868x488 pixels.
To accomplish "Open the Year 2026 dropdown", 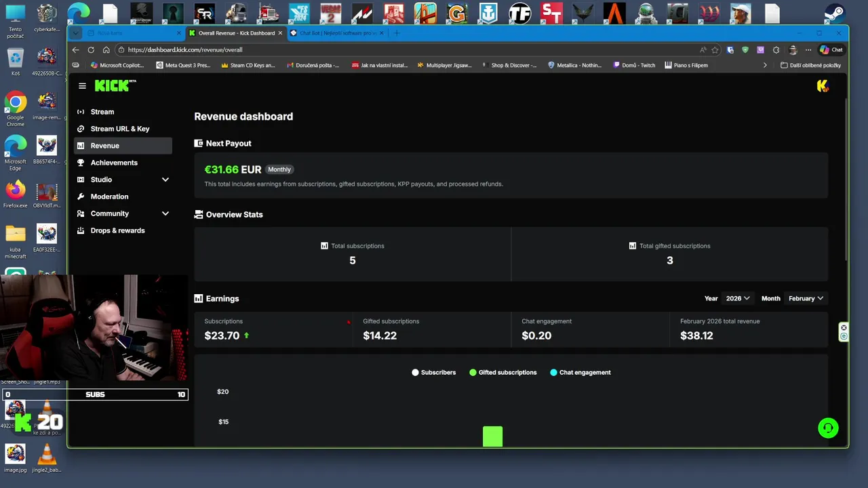I will pos(738,298).
